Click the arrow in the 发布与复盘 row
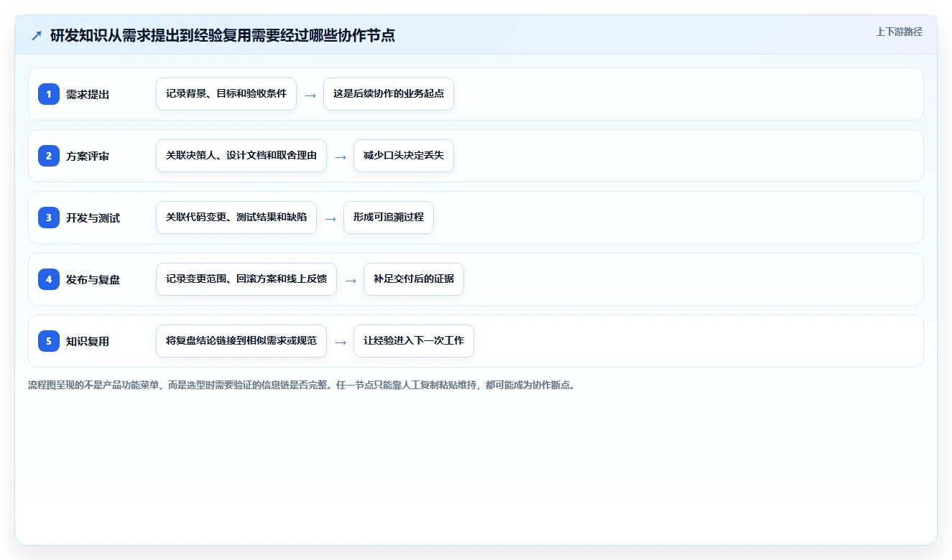The image size is (952, 560). point(351,280)
